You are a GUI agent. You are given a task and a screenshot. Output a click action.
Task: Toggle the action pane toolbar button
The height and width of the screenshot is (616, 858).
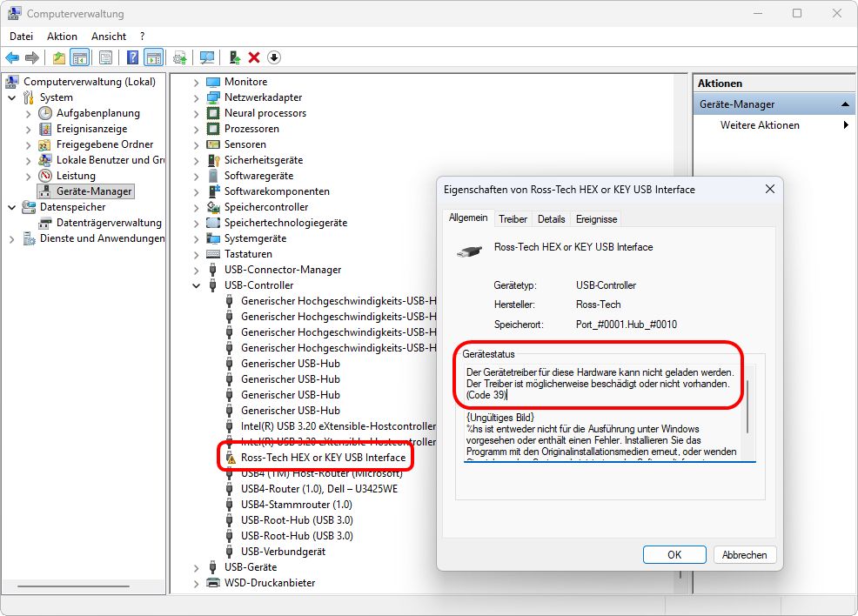coord(154,57)
